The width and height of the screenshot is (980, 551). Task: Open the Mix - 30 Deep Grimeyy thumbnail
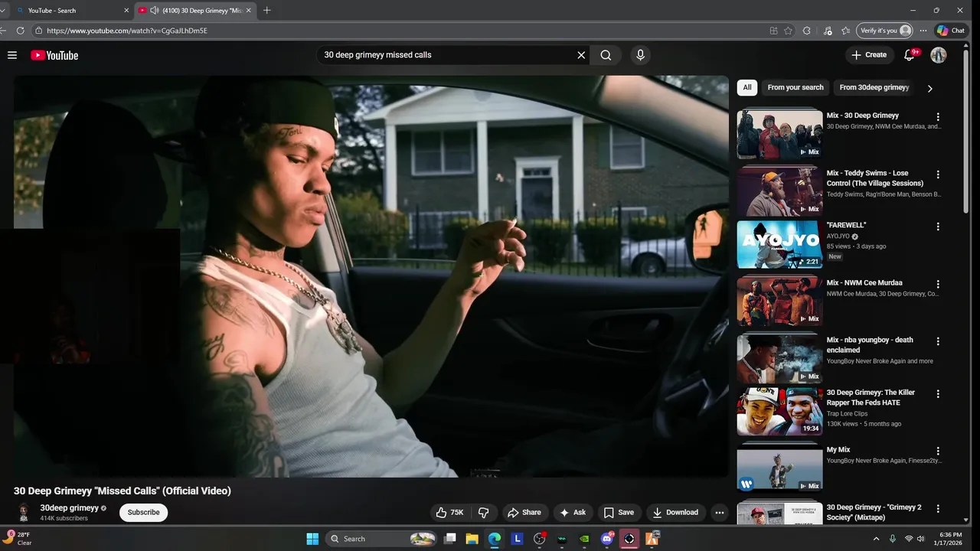(779, 134)
